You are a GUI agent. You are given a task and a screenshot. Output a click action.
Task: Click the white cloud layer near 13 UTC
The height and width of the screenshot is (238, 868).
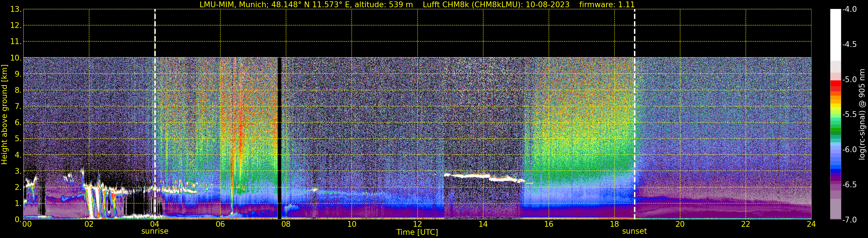[x=484, y=178]
